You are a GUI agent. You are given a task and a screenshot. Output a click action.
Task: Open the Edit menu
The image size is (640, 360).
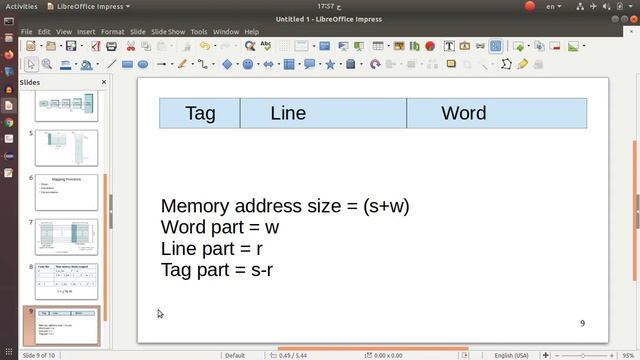44,31
